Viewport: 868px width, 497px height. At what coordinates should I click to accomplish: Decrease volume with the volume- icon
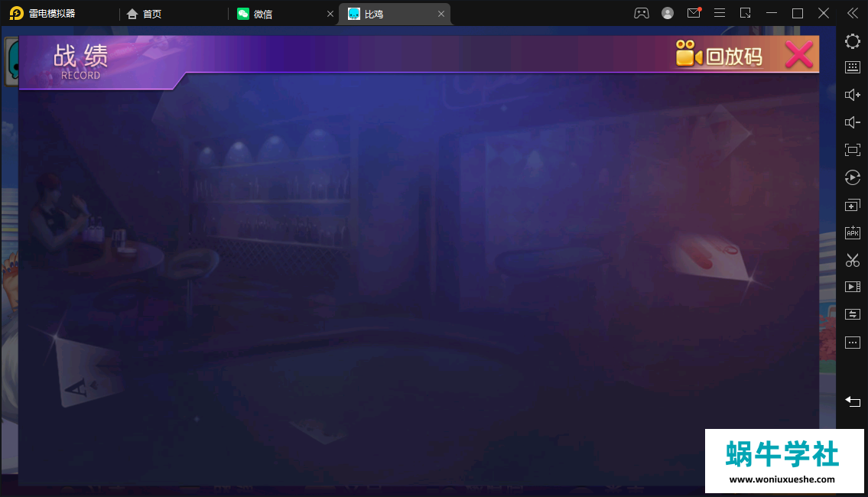(852, 122)
